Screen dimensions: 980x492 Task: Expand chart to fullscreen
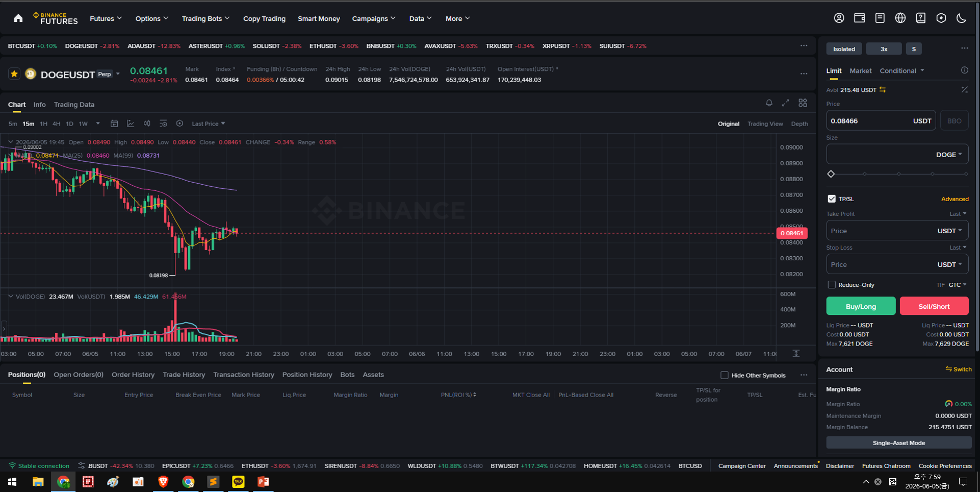pyautogui.click(x=785, y=103)
